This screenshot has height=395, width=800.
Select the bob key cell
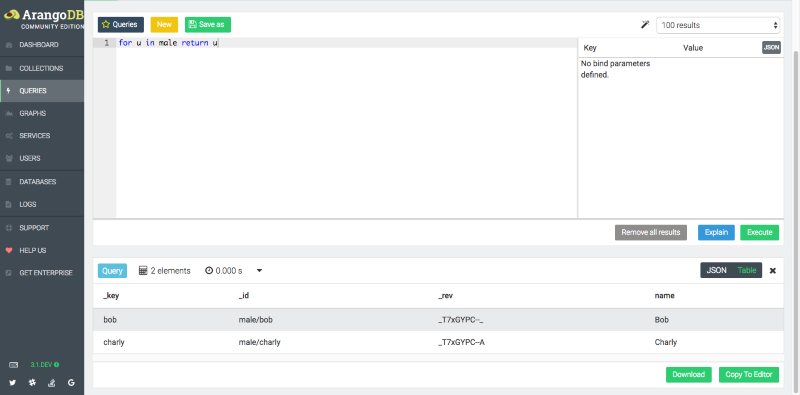pos(109,320)
